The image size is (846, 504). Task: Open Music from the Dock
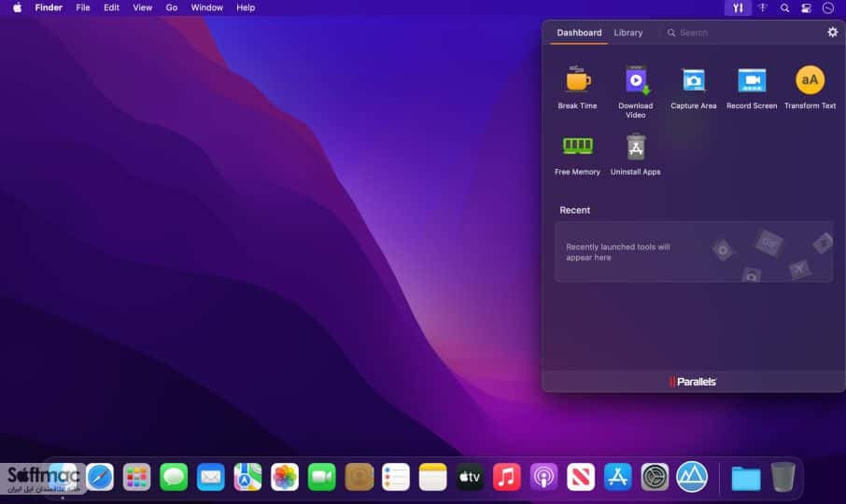coord(507,477)
